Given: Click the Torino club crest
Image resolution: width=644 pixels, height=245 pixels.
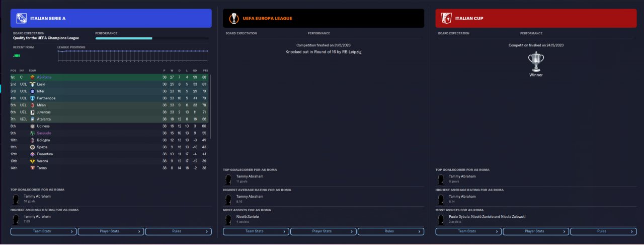Looking at the screenshot, I should coord(32,168).
